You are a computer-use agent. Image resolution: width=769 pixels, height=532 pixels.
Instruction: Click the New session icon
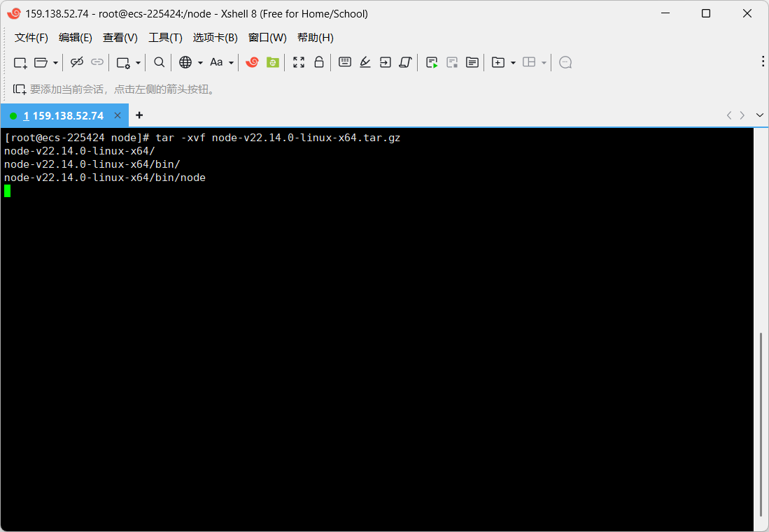point(20,63)
